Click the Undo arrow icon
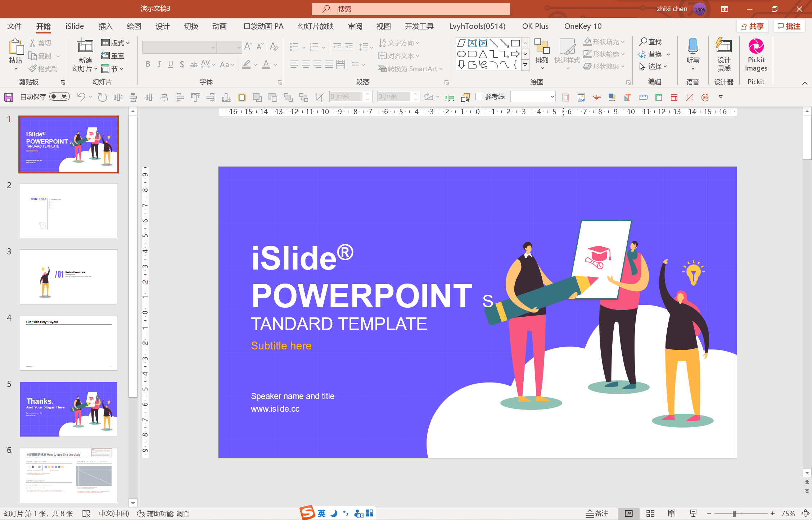 point(81,97)
